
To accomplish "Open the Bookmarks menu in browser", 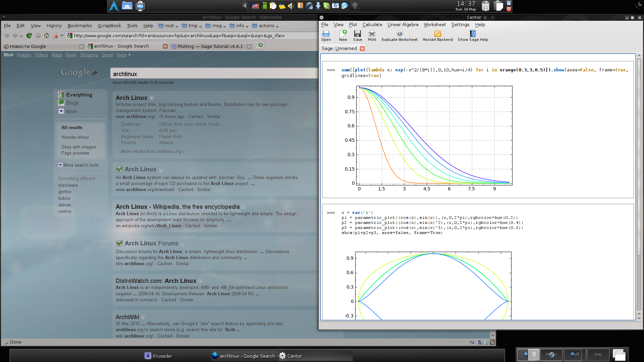I will (79, 26).
